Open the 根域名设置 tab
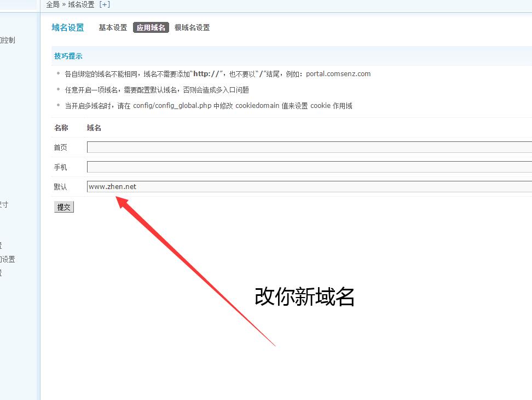532x400 pixels. (192, 27)
